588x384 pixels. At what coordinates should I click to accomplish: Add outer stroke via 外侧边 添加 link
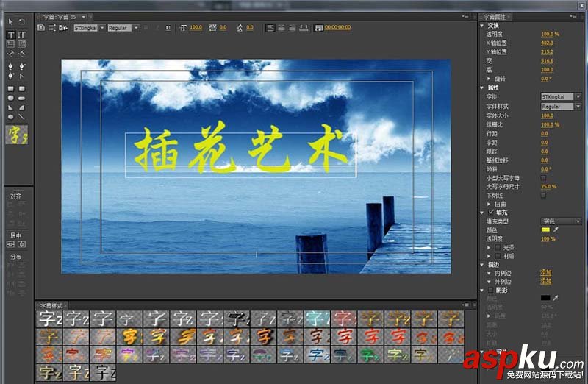click(x=545, y=281)
